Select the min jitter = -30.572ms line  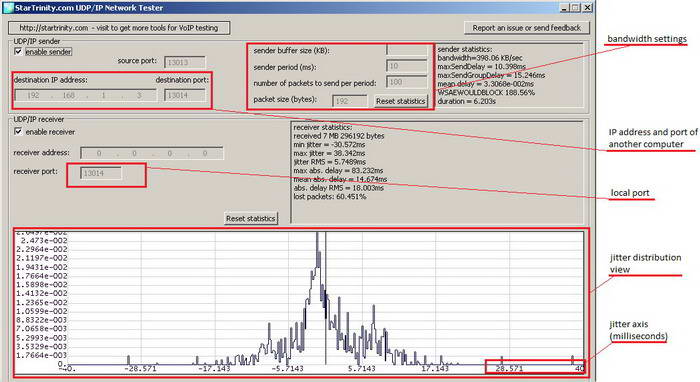[329, 145]
